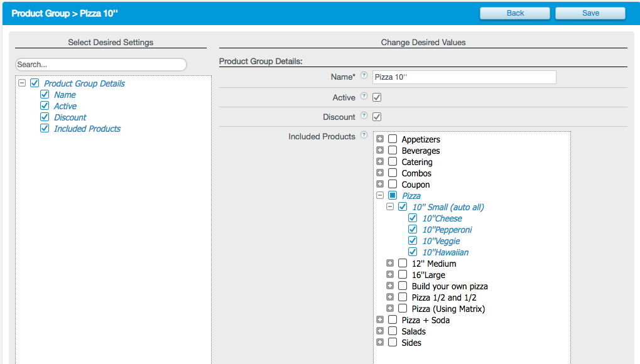Open the help icon beside Included Products

coord(364,135)
